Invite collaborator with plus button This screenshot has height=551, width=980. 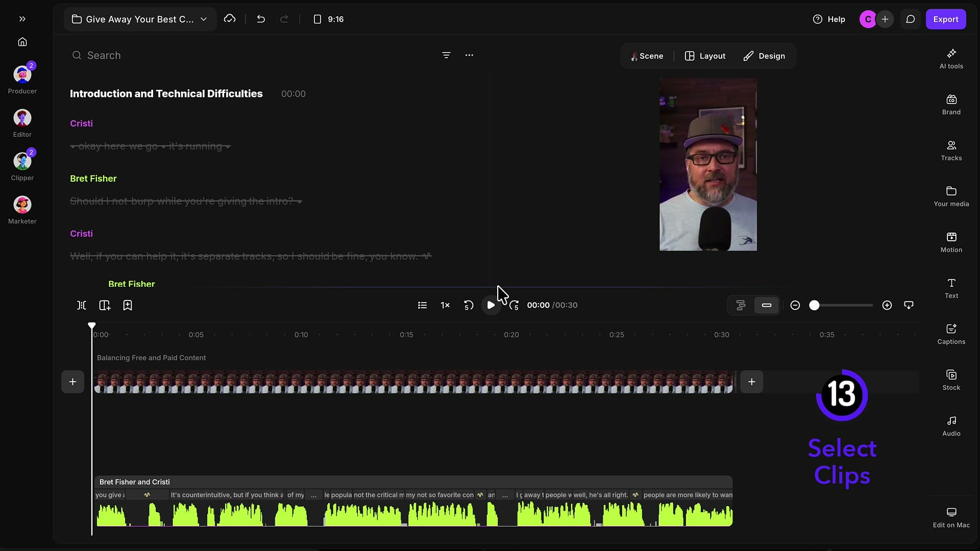pyautogui.click(x=885, y=19)
